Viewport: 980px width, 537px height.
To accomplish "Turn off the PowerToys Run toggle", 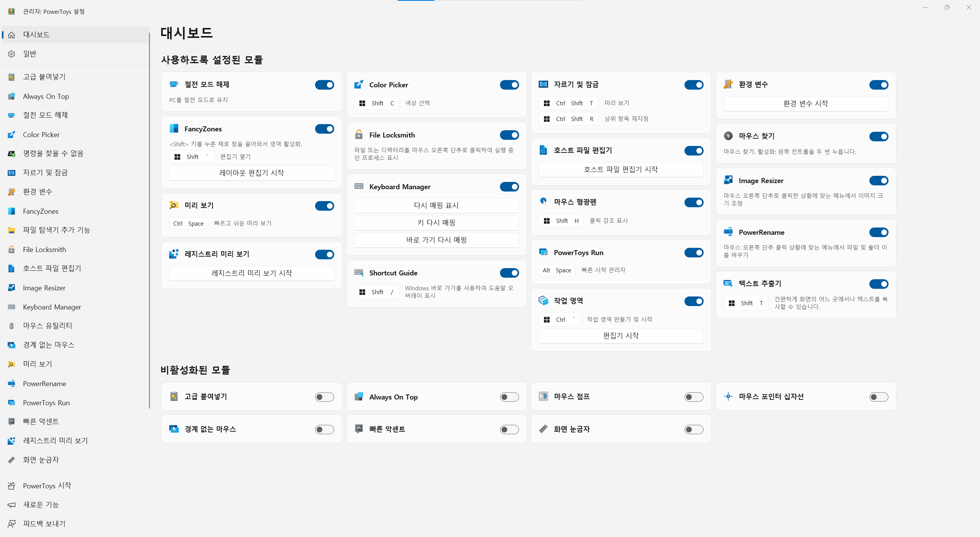I will pyautogui.click(x=694, y=252).
